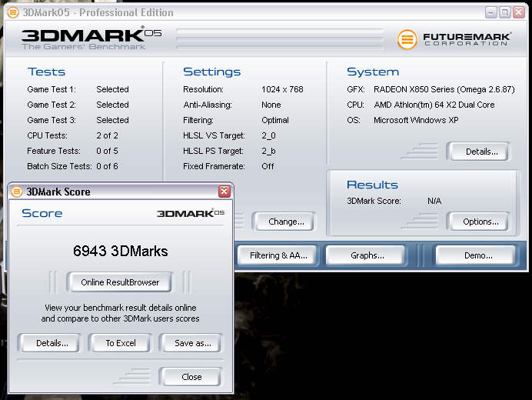Click the '3DMark05 - Professional Edition' title text
Viewport: 532px width, 400px height.
pos(98,12)
